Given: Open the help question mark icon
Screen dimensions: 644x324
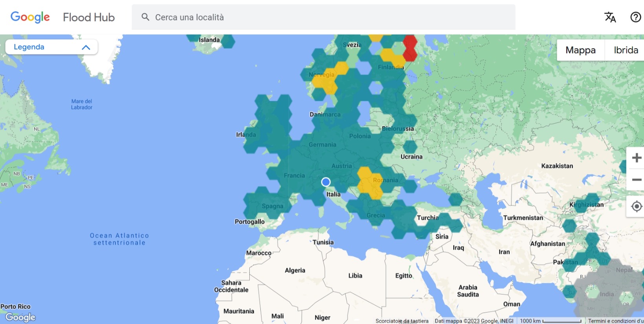Looking at the screenshot, I should coord(635,17).
